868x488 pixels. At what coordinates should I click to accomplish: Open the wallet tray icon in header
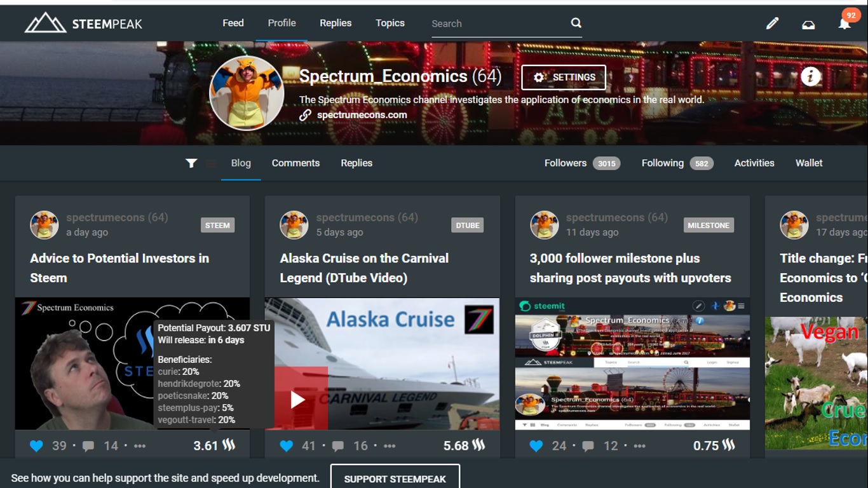click(808, 24)
